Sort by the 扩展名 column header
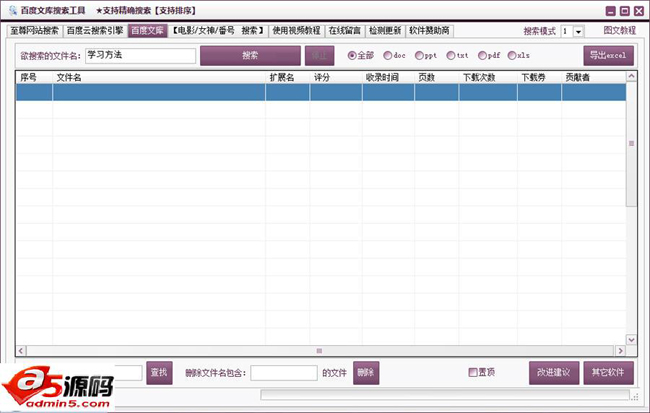650x413 pixels. [x=288, y=78]
